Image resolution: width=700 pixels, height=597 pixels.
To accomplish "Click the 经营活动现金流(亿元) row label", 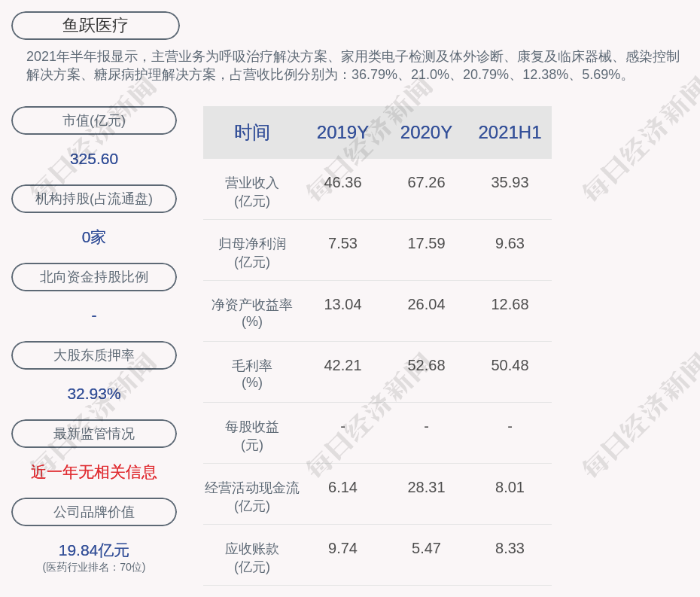I will pos(252,497).
